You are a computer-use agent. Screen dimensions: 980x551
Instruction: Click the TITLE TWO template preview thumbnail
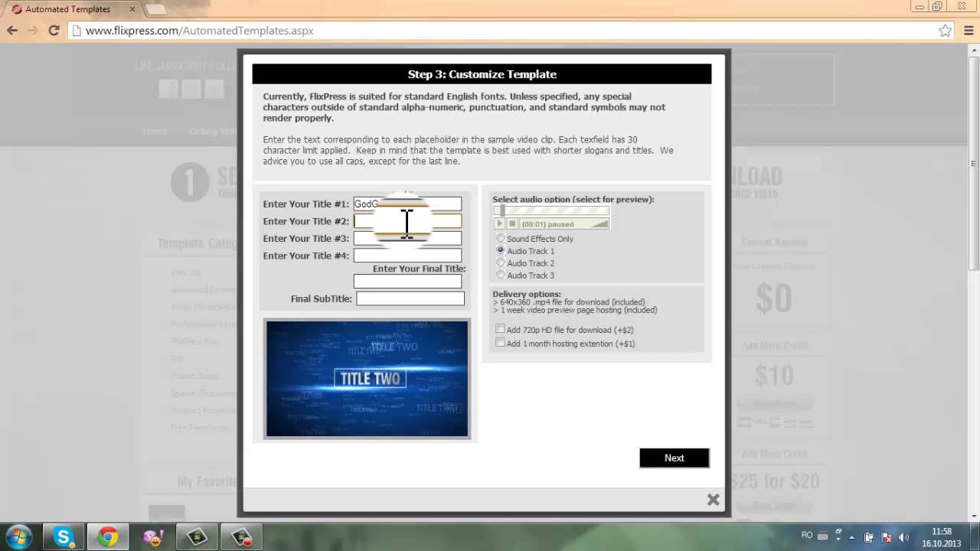click(367, 379)
